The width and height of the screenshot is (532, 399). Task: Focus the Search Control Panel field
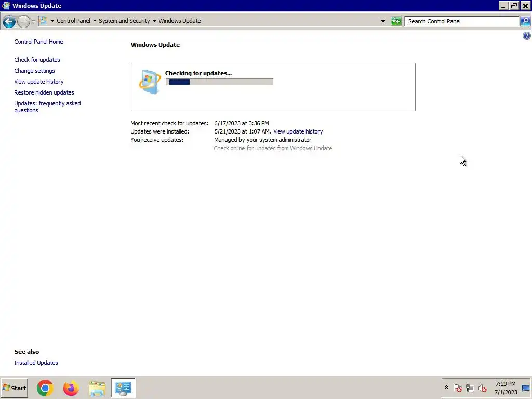tap(462, 21)
